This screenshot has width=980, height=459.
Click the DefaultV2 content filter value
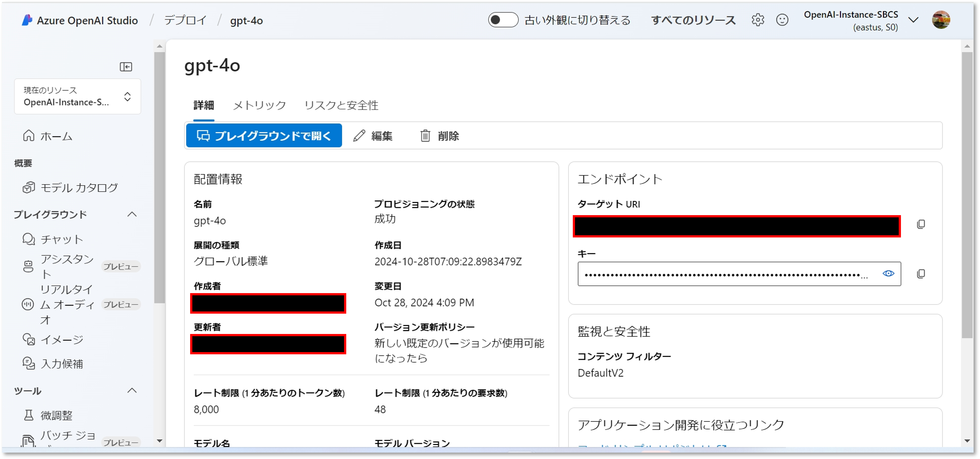[600, 373]
